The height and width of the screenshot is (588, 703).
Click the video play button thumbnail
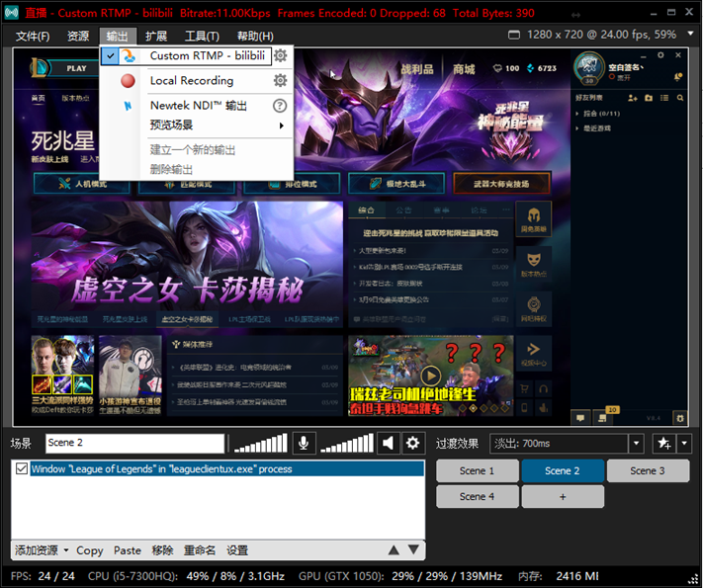(x=431, y=376)
